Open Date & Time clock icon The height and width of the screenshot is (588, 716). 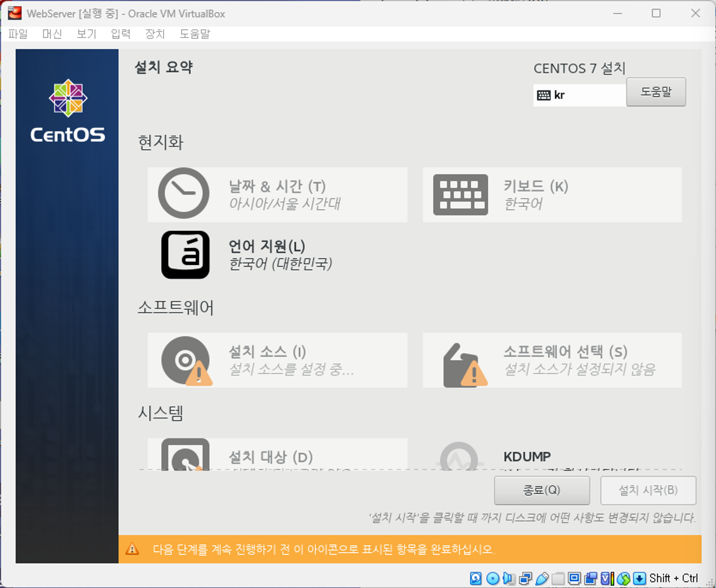[x=184, y=193]
